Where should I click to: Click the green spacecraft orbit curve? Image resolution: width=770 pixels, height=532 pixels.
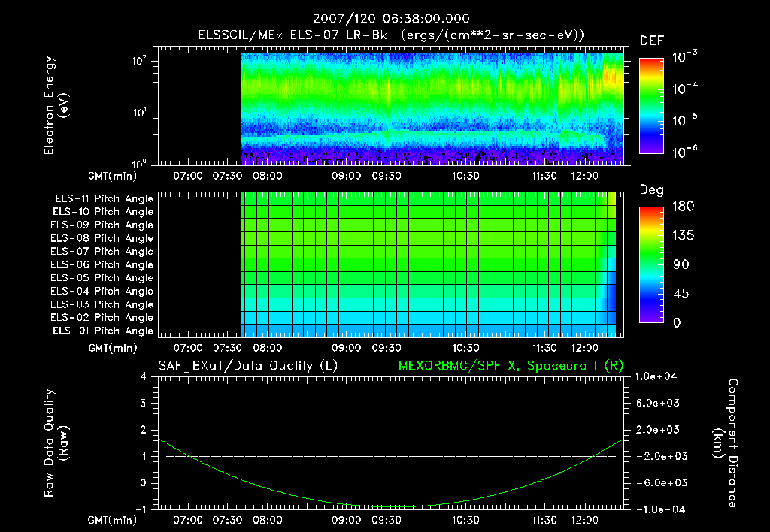(391, 506)
